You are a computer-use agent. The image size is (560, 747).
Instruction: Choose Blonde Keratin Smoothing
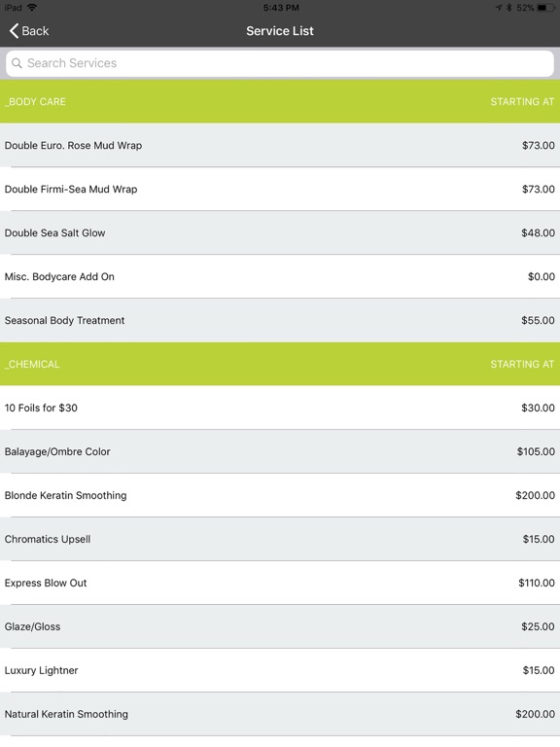pos(280,495)
